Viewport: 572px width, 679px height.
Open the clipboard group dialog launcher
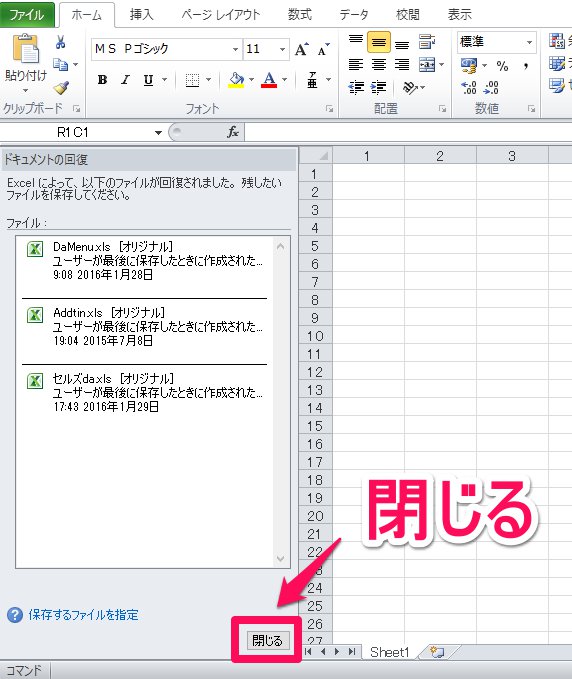tap(77, 109)
